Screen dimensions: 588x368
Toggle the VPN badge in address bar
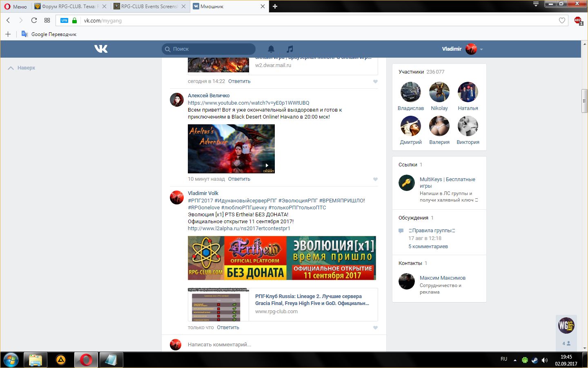point(64,20)
